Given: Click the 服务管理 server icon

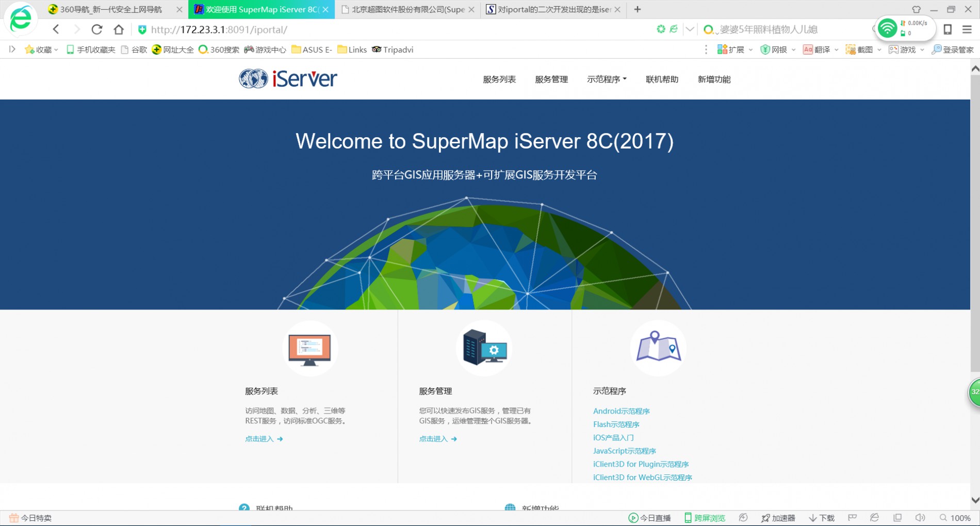Looking at the screenshot, I should [x=484, y=348].
